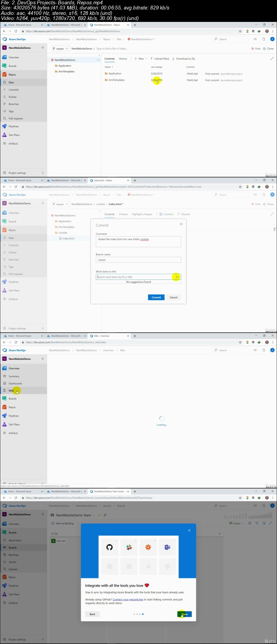Open Test Plans in the top frame sidebar

coord(14,135)
